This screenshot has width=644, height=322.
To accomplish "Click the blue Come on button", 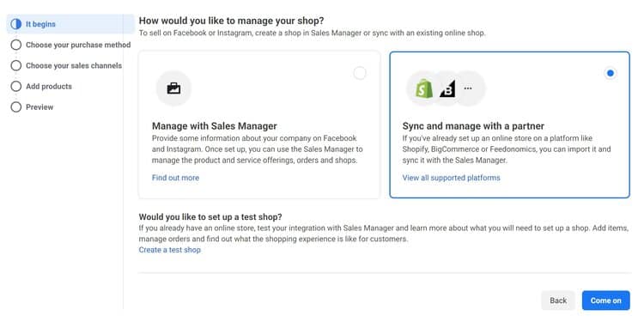I will tap(606, 301).
